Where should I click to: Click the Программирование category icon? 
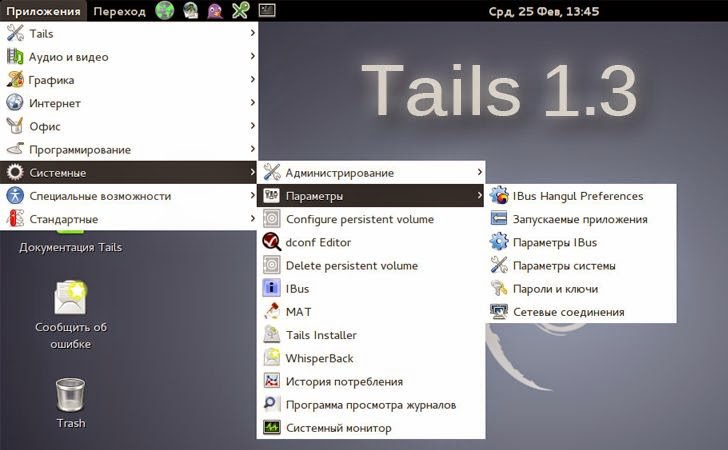[14, 149]
